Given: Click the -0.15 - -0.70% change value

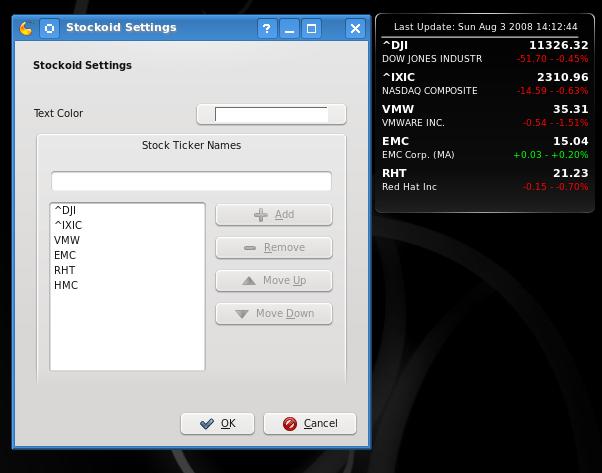Looking at the screenshot, I should [x=555, y=187].
